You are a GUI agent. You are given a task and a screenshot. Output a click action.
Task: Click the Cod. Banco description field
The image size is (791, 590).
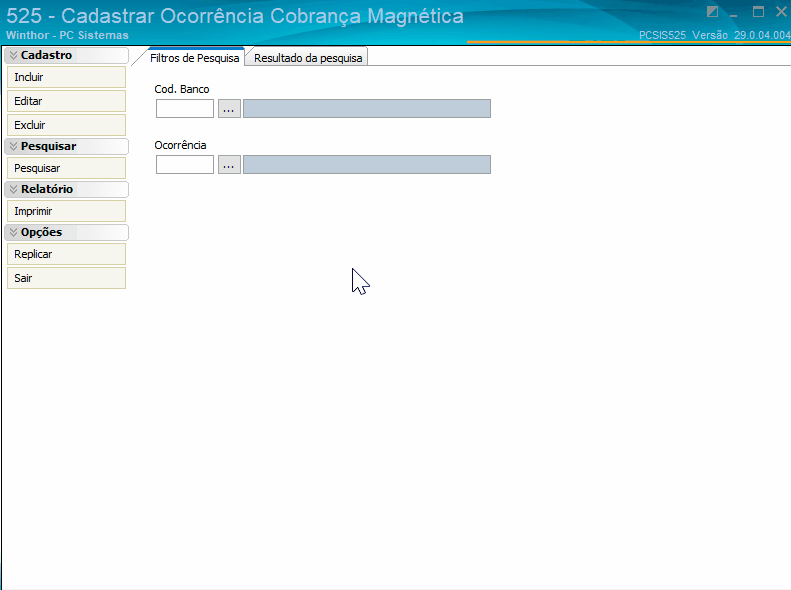coord(367,108)
